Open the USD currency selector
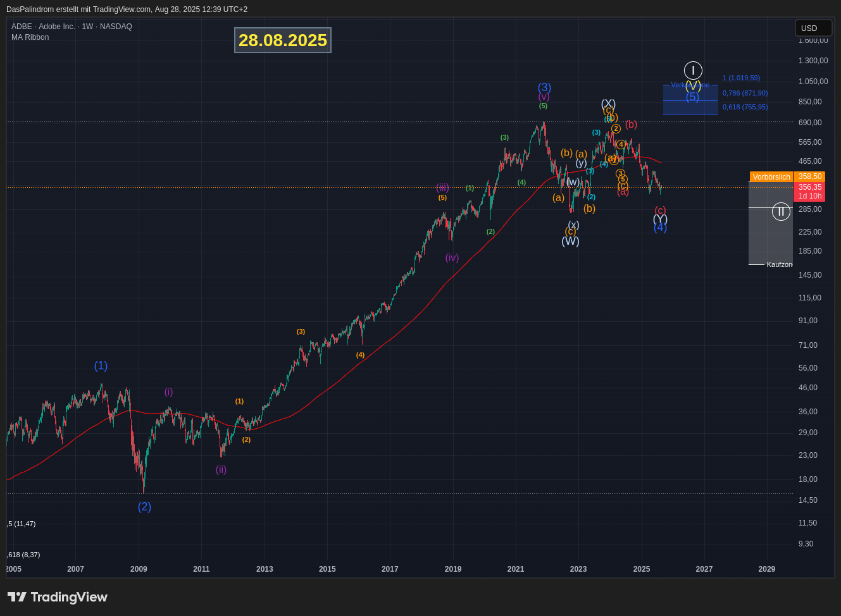Screen dimensions: 841x616 pyautogui.click(x=813, y=28)
